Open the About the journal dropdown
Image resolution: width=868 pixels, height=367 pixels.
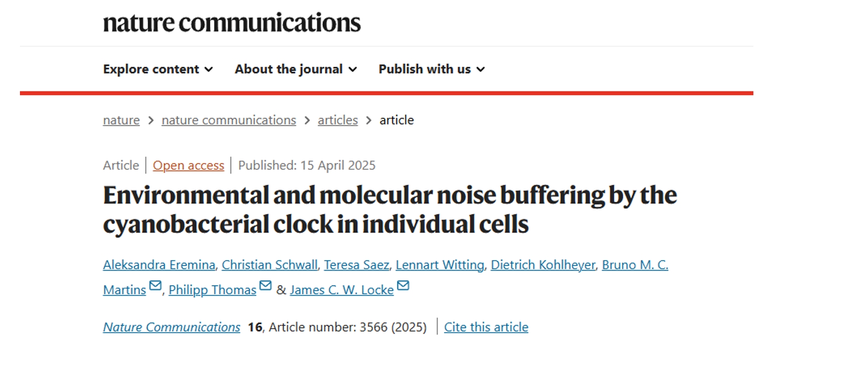[x=296, y=69]
